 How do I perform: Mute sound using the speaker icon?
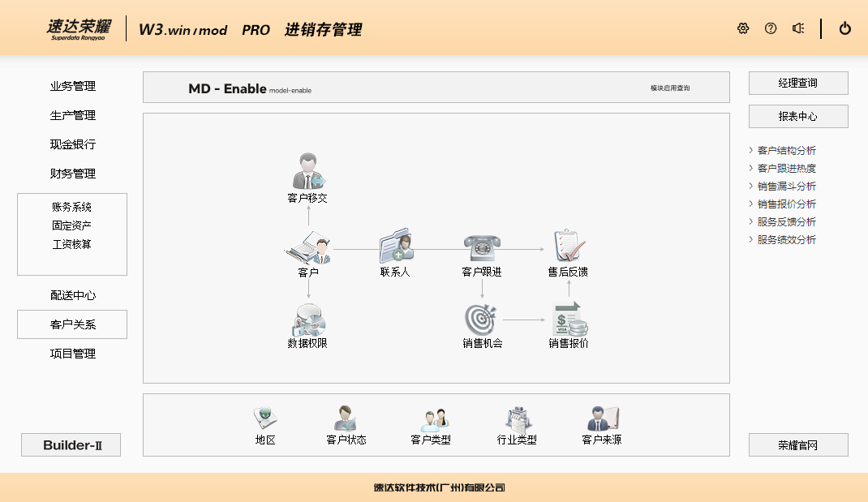[x=798, y=28]
